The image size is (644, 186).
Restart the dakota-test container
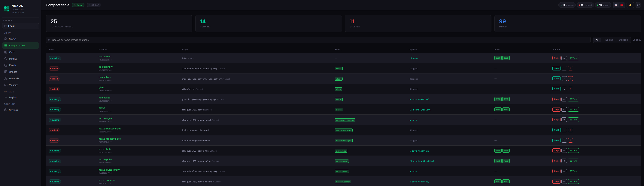(564, 58)
